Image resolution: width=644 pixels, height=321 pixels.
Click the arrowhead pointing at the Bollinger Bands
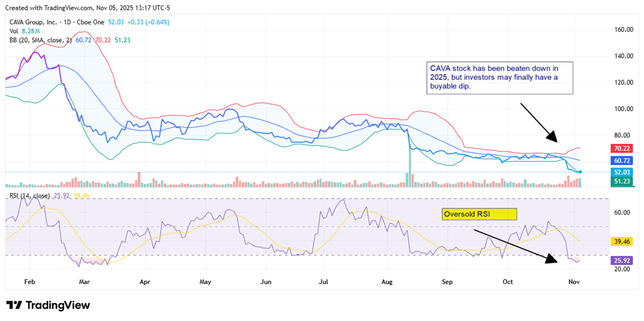point(552,137)
